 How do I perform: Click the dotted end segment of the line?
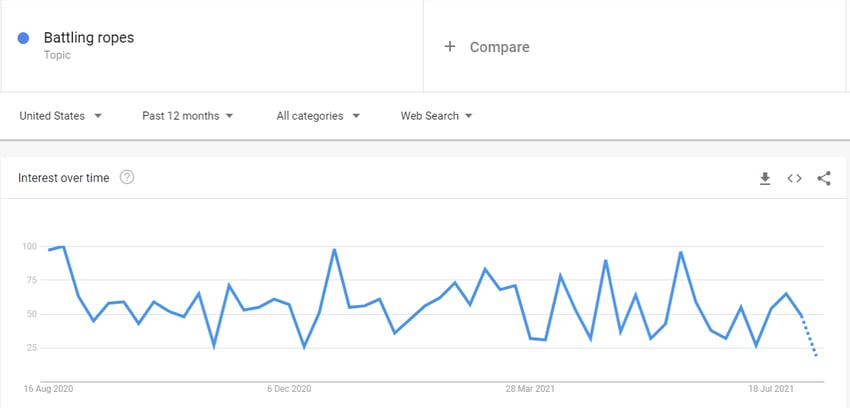[x=809, y=336]
